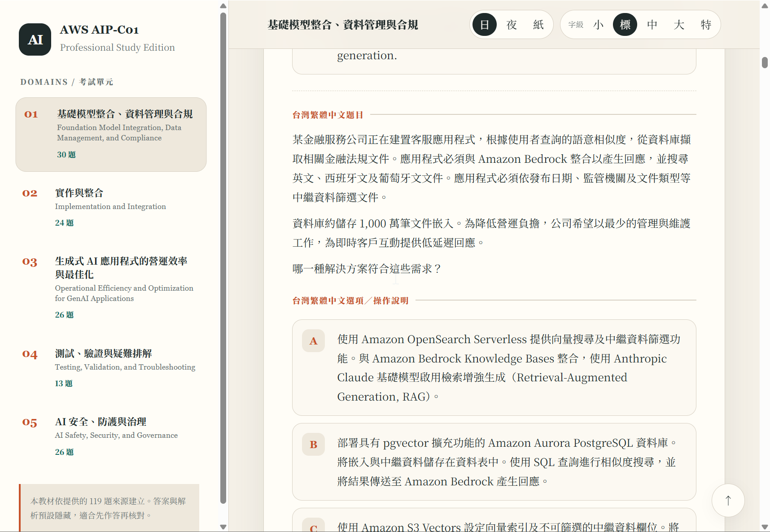
Task: Select answer option B badge
Action: click(313, 445)
